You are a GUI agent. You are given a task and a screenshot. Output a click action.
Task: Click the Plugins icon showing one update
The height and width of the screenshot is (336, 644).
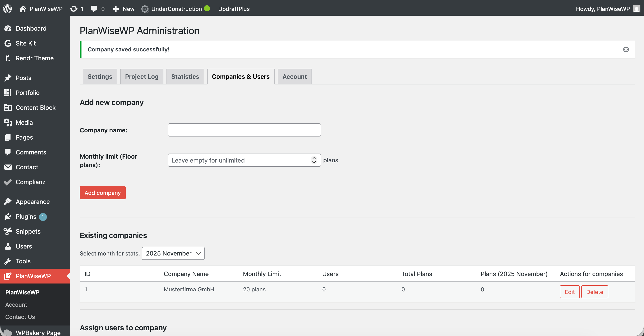pos(8,217)
